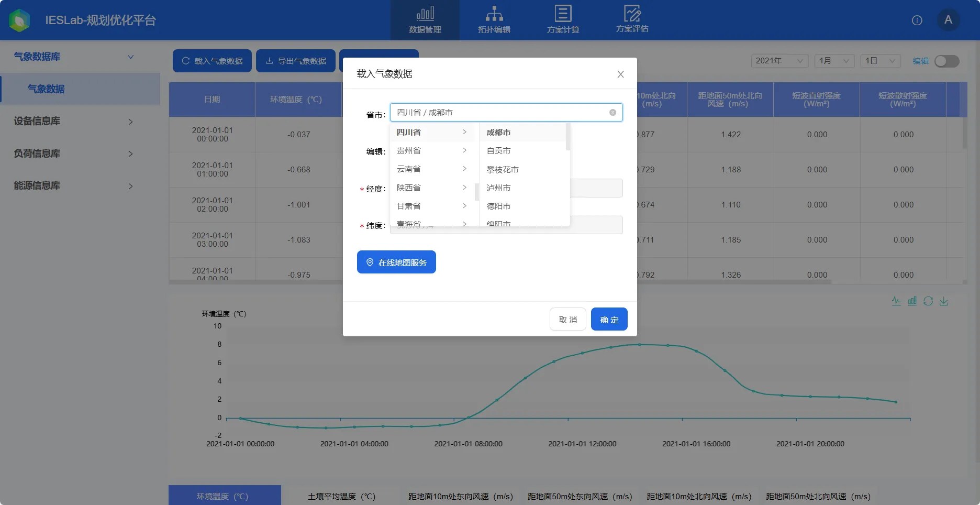Choose 德阳市 in the city list
This screenshot has height=505, width=980.
(524, 206)
